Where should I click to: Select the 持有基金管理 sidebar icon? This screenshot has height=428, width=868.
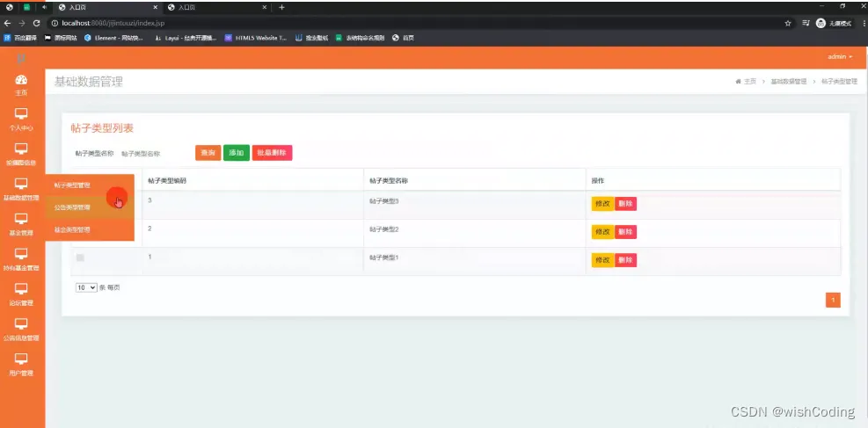[x=21, y=254]
